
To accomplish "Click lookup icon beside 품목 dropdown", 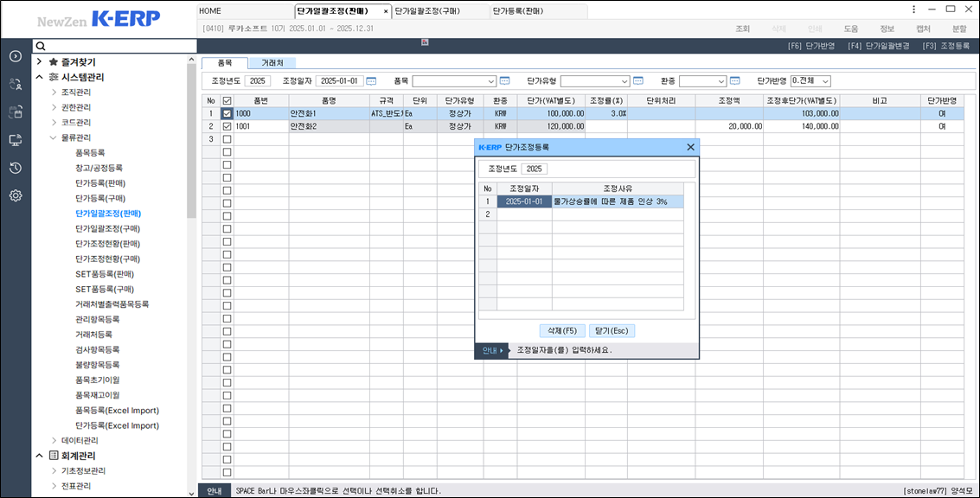I will click(x=505, y=81).
